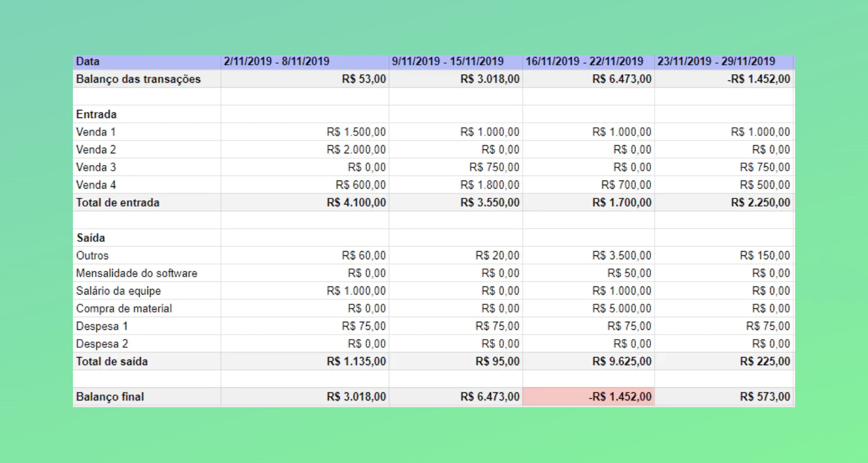Viewport: 868px width, 463px height.
Task: Select the 'Venda 3' row label
Action: point(147,167)
